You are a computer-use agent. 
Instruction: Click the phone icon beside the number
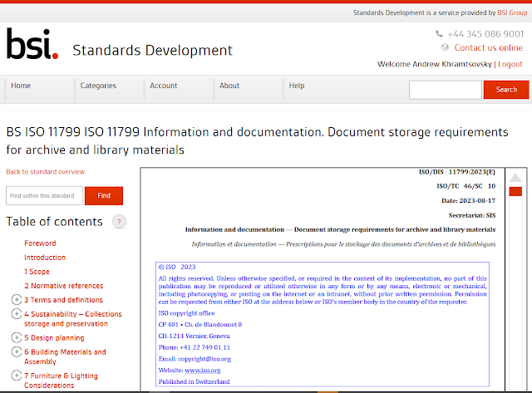point(440,33)
